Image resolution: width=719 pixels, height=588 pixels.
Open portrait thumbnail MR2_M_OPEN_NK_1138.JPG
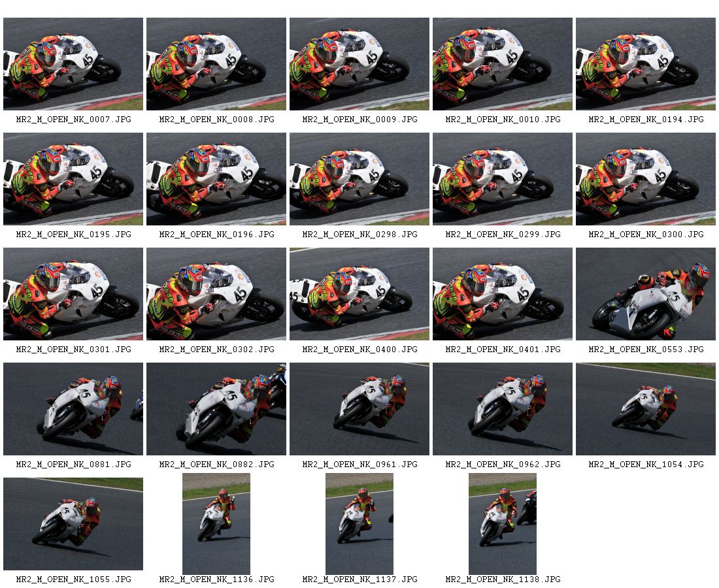click(503, 524)
